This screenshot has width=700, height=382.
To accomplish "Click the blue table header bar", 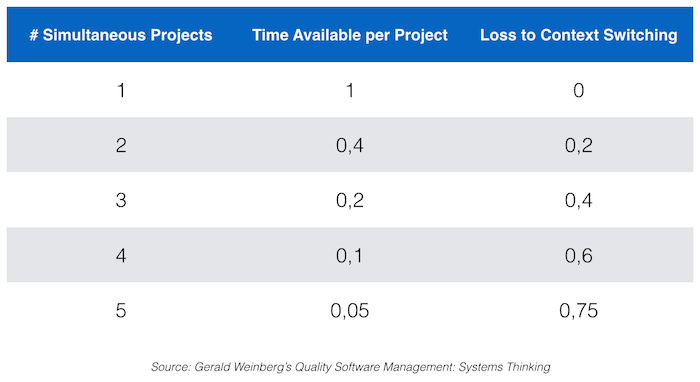I will click(350, 34).
